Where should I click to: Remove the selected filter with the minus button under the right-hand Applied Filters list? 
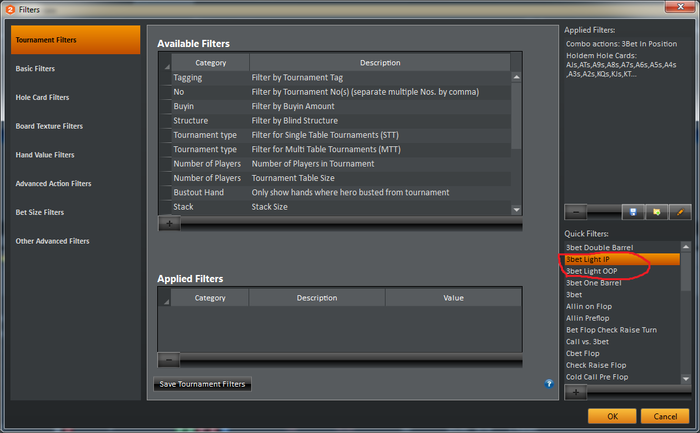coord(576,212)
